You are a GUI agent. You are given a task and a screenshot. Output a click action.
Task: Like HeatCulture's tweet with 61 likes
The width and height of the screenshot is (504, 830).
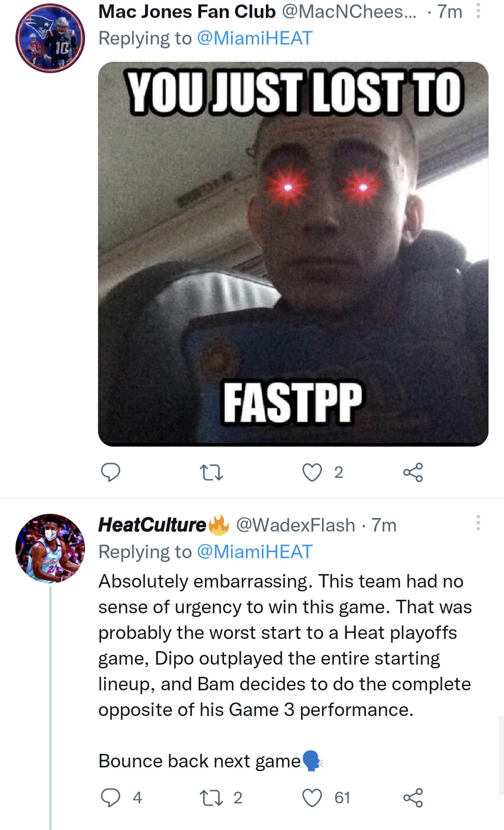(312, 797)
